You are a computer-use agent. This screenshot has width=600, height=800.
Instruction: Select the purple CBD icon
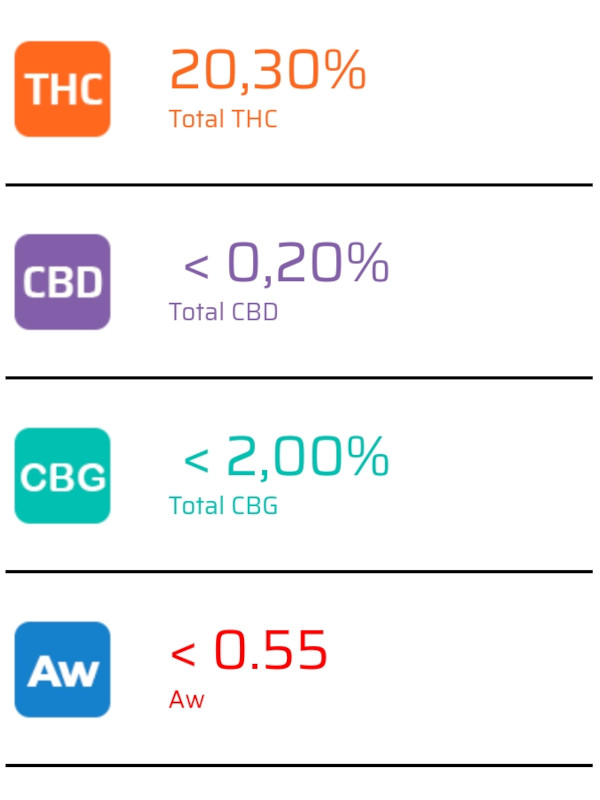(x=62, y=282)
